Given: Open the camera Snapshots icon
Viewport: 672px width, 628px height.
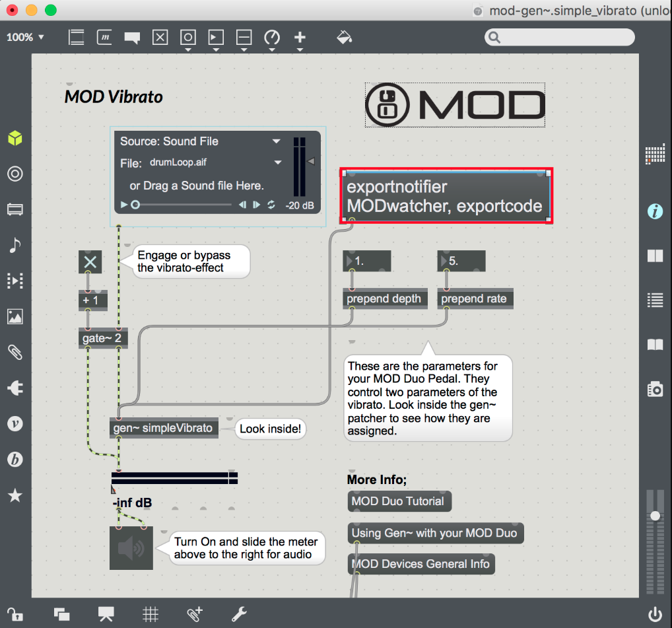Looking at the screenshot, I should [654, 389].
